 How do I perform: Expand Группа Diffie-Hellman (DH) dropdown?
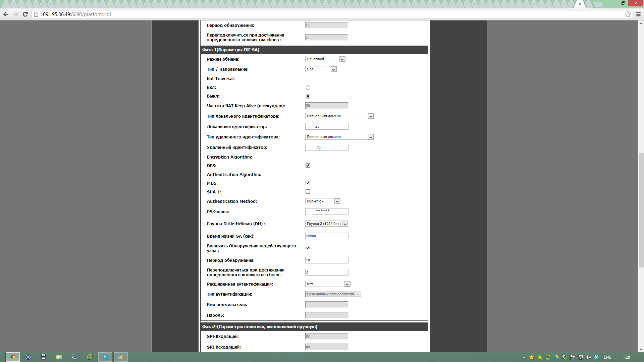(326, 224)
